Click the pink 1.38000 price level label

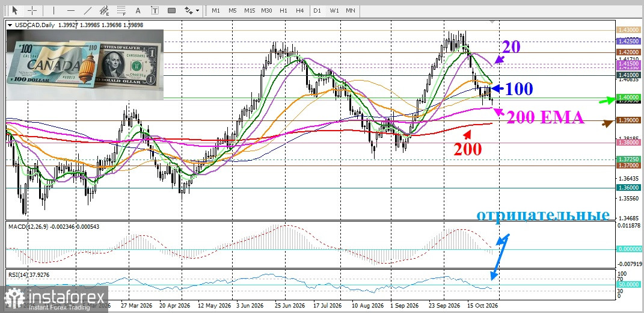(x=628, y=142)
